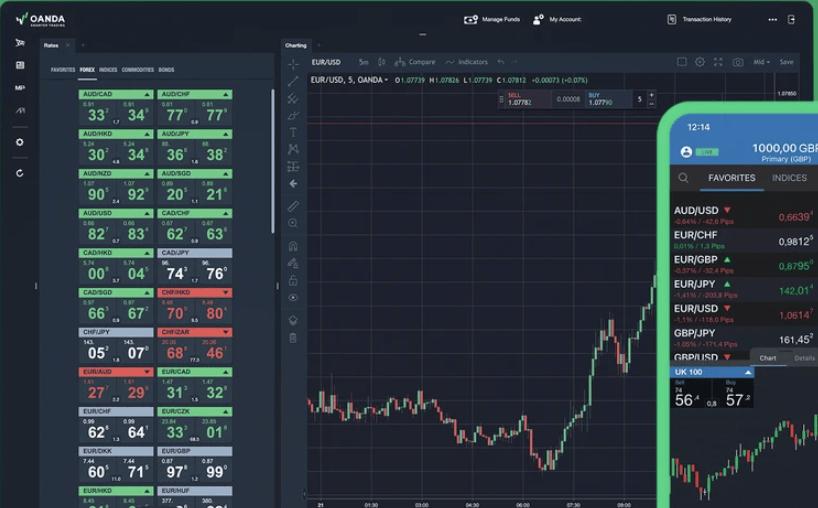This screenshot has height=508, width=818.
Task: Open the chart layout square icon
Action: pyautogui.click(x=681, y=62)
